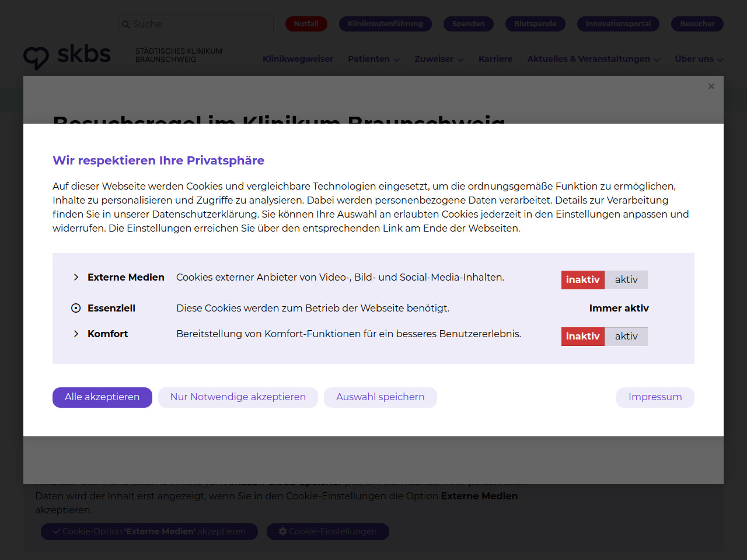The width and height of the screenshot is (747, 560).
Task: Click the Essenziell circle icon
Action: [76, 308]
